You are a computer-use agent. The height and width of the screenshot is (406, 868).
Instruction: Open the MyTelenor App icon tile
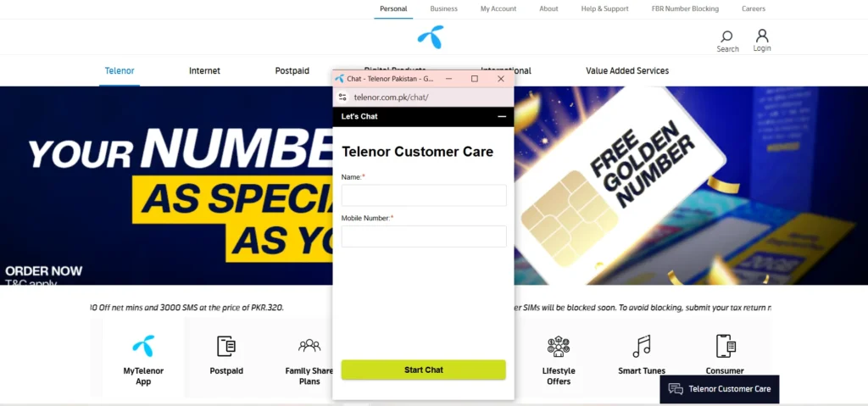[143, 346]
